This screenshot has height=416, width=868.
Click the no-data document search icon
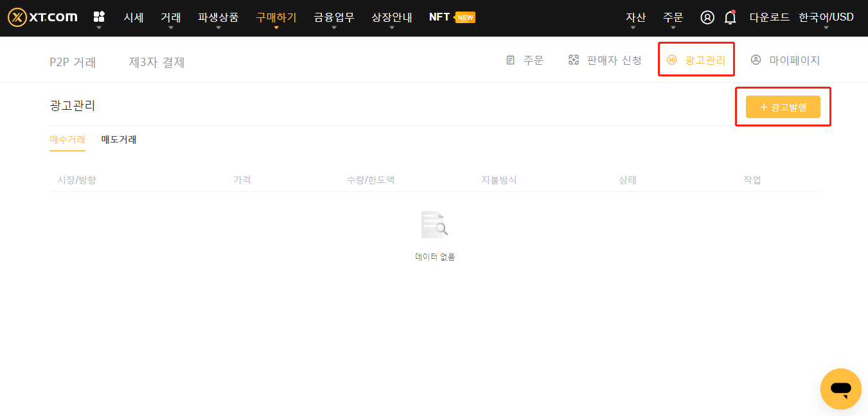[x=435, y=225]
